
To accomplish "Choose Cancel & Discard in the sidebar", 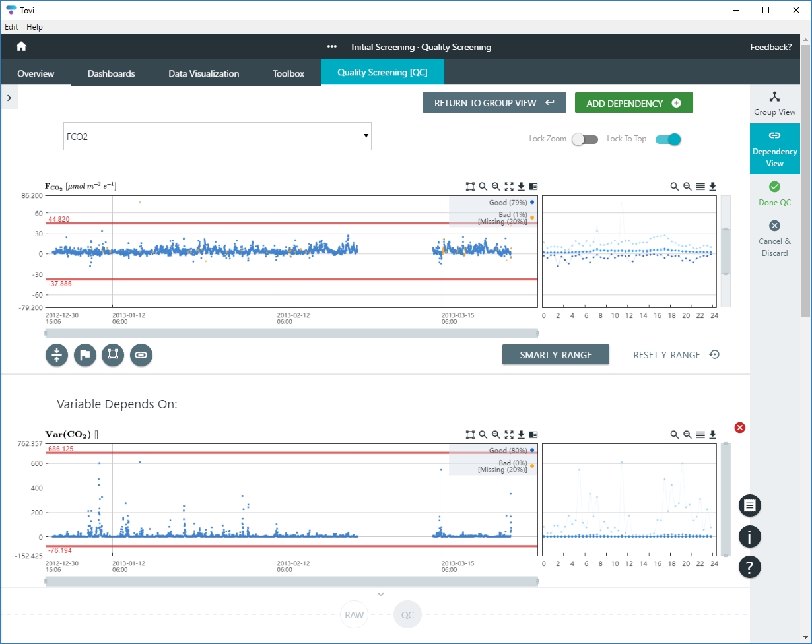I will [x=774, y=238].
